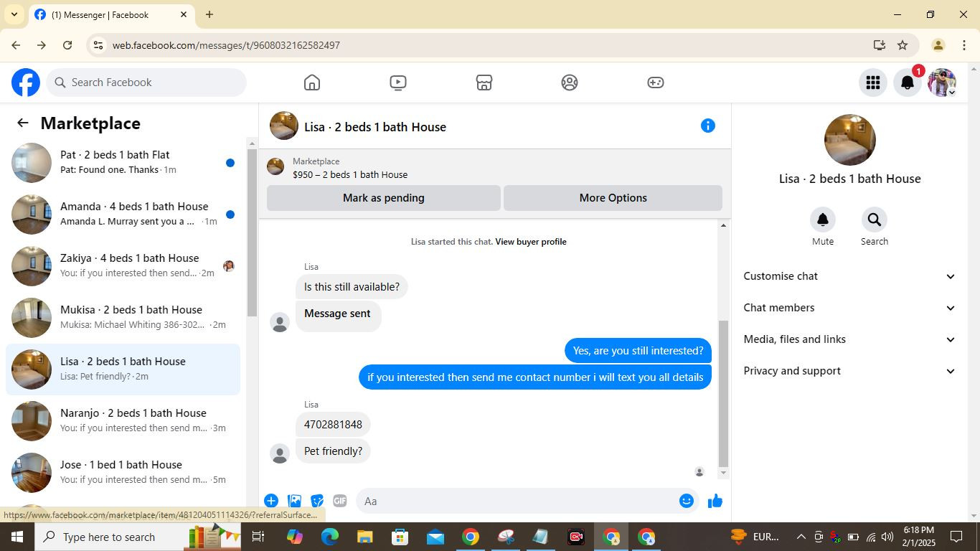980x551 pixels.
Task: Open the account profile picture menu
Action: tap(942, 83)
